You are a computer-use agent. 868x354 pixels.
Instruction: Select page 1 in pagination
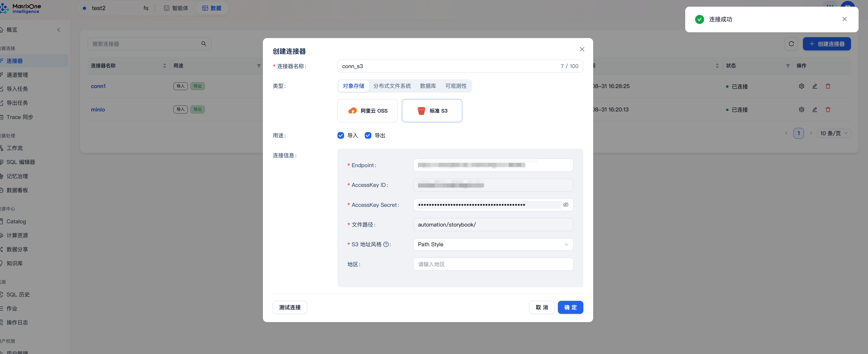tap(798, 133)
